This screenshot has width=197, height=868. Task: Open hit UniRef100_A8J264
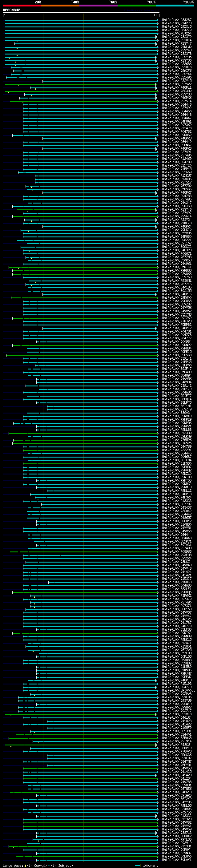point(177,33)
